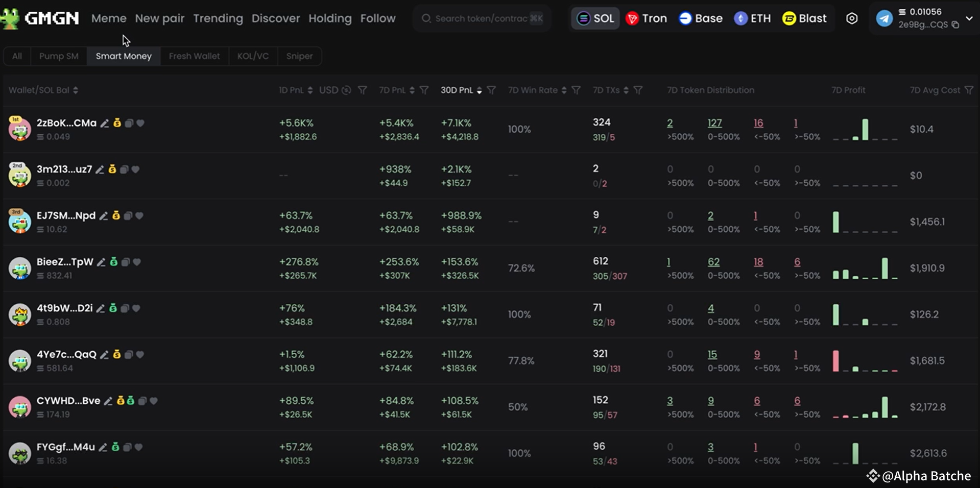Screen dimensions: 980x488
Task: Toggle USD display in the 1D PnL column
Action: pos(346,90)
